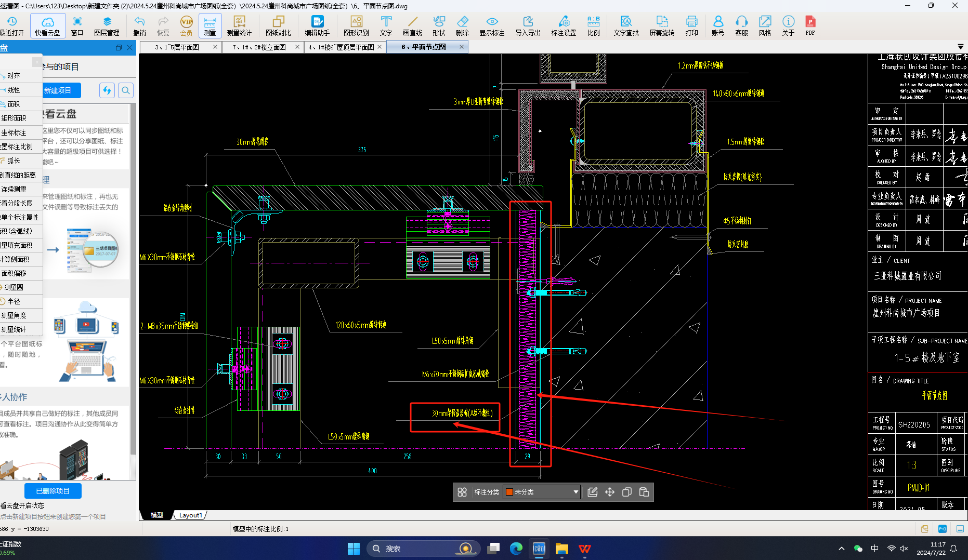Switch to tab 3、1~5层平面图
The image size is (968, 560).
pos(177,47)
